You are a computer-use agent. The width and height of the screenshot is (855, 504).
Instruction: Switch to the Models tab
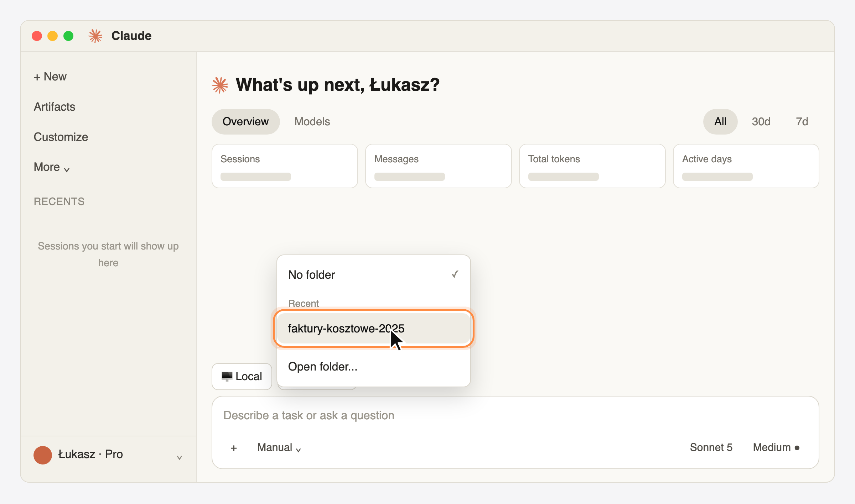(312, 122)
